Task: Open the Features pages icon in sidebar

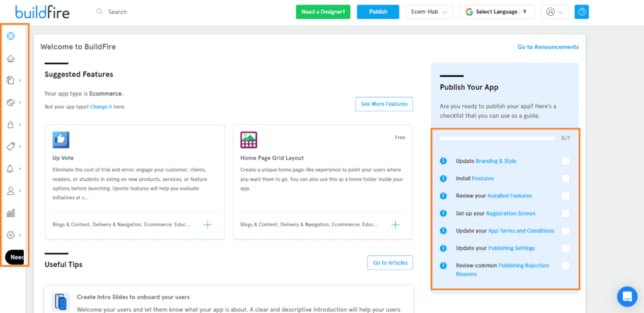Action: click(x=11, y=80)
